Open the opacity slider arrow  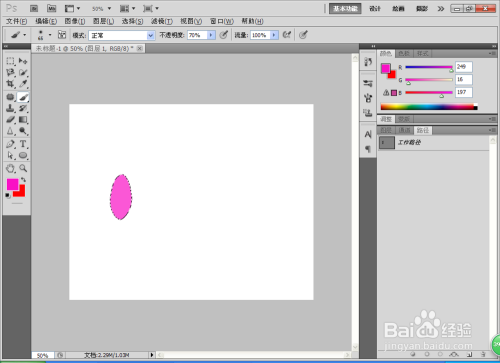pos(211,35)
